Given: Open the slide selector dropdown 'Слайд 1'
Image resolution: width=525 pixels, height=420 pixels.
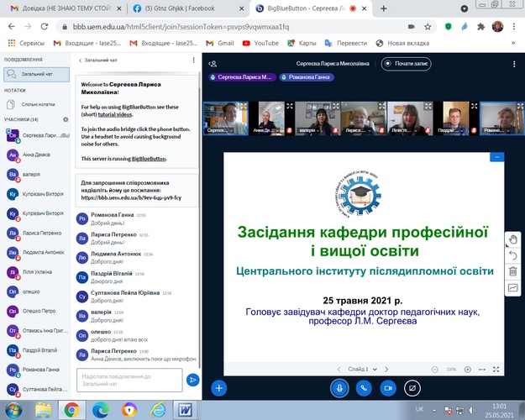Looking at the screenshot, I should pyautogui.click(x=361, y=369).
